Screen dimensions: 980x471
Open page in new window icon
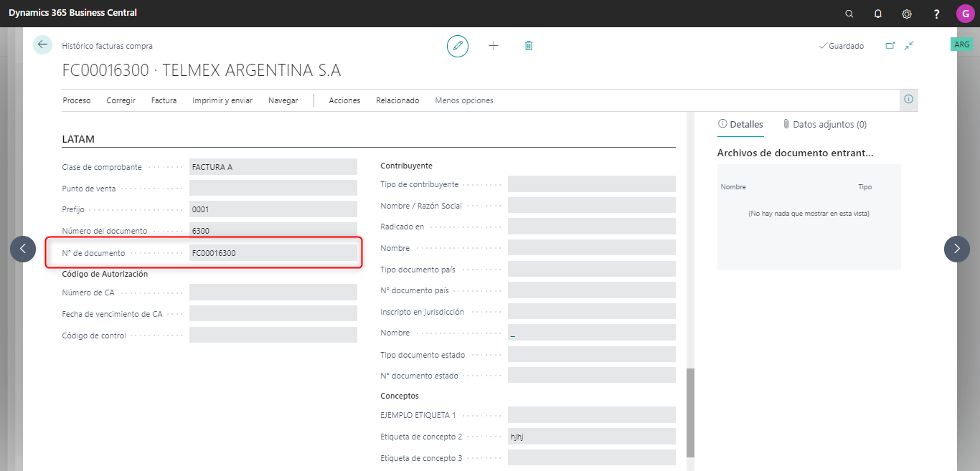click(890, 45)
